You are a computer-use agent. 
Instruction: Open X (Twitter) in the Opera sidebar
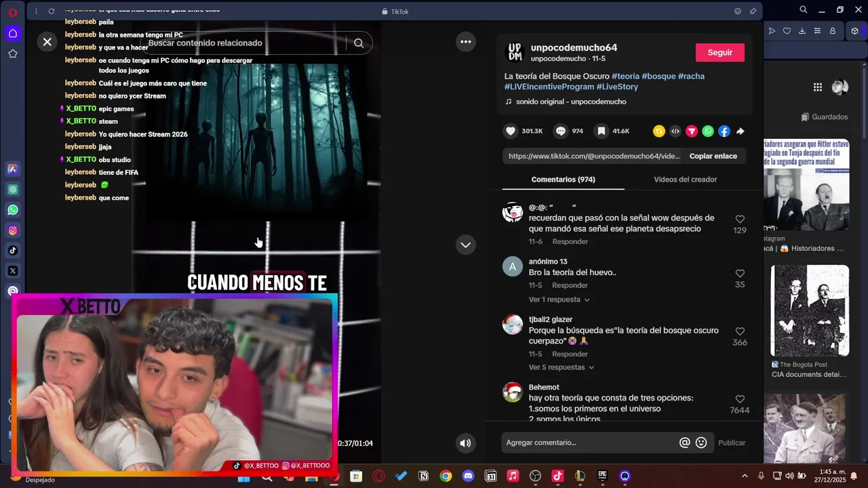coord(13,271)
